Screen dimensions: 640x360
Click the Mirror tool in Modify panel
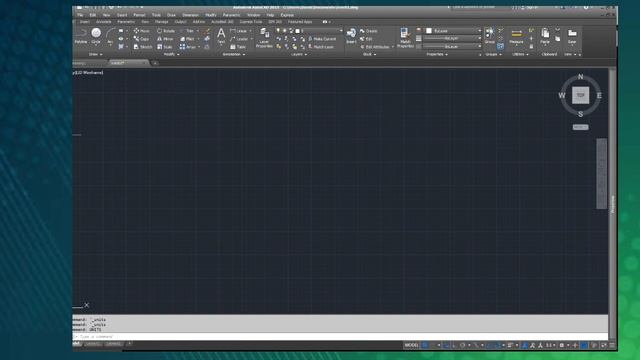[x=165, y=39]
